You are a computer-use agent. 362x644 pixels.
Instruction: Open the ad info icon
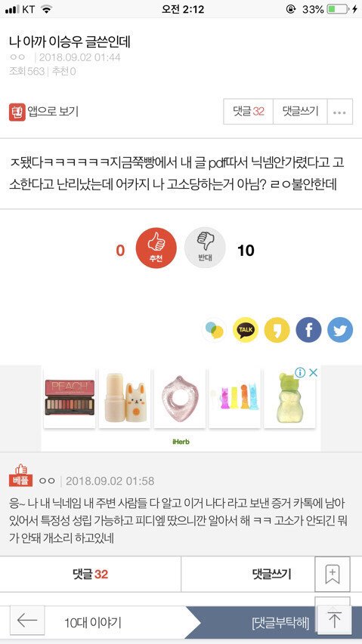pyautogui.click(x=300, y=373)
